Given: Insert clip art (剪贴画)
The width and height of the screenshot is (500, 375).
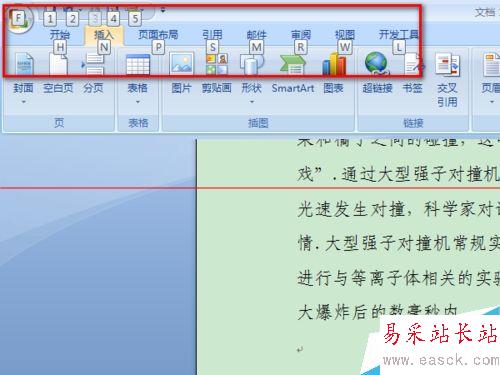Looking at the screenshot, I should (x=217, y=73).
